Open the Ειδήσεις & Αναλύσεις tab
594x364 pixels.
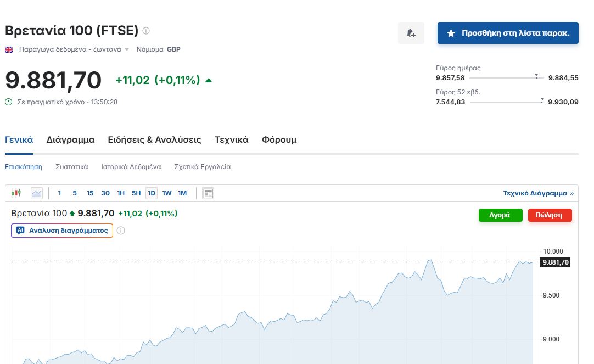coord(154,140)
